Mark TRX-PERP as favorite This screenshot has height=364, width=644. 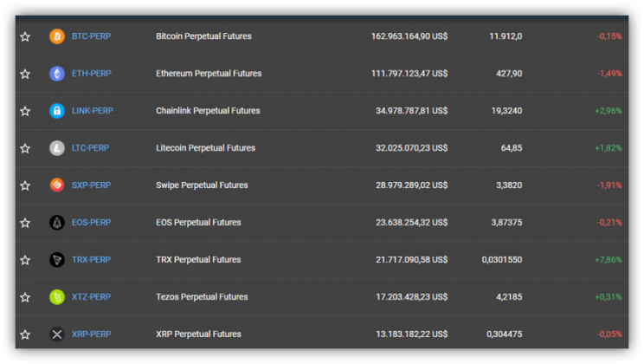coord(25,260)
